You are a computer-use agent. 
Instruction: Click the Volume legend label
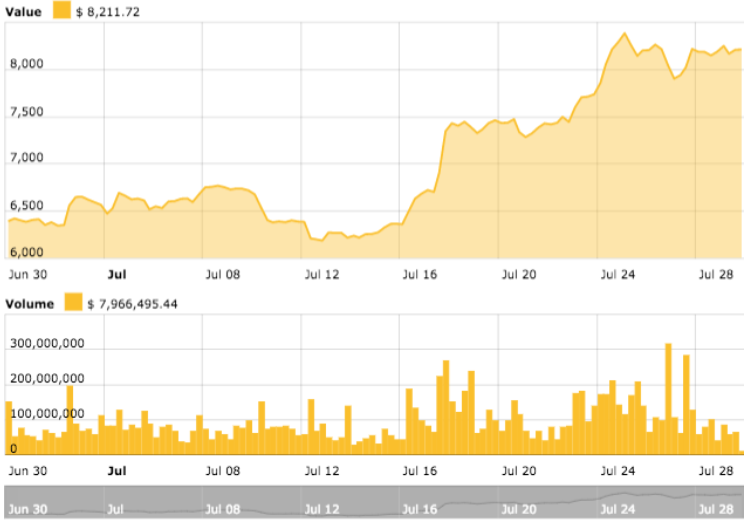tap(29, 304)
